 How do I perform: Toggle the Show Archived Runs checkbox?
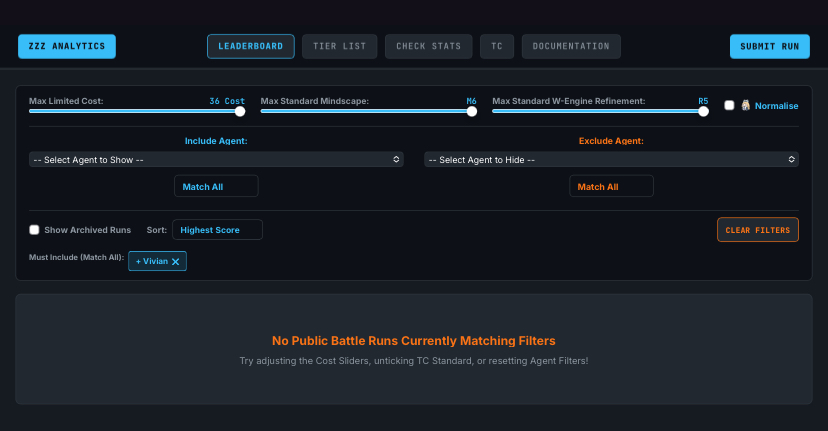click(34, 230)
